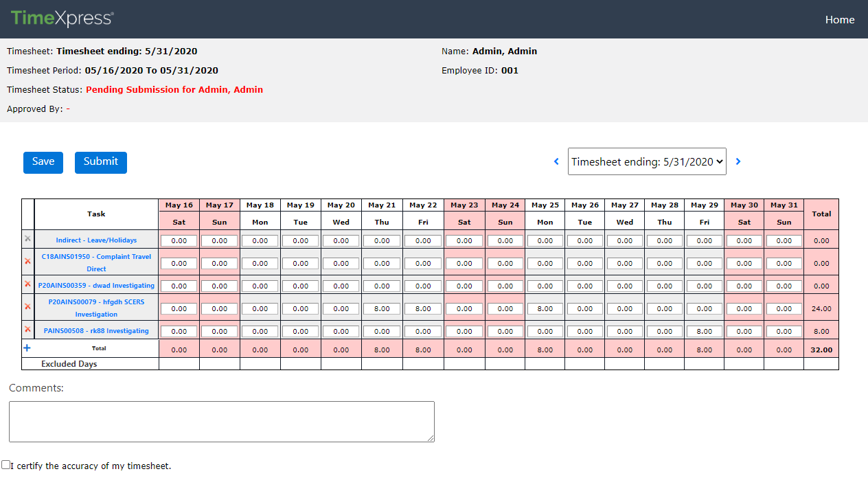
Task: Delete the "PAINS00508 - rk88 Investigating" row
Action: [27, 330]
